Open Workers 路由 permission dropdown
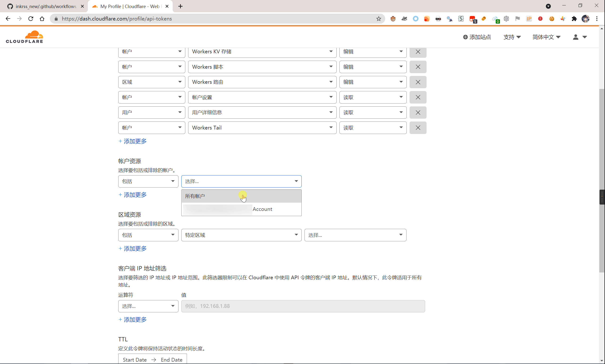This screenshot has height=364, width=605. [x=262, y=82]
